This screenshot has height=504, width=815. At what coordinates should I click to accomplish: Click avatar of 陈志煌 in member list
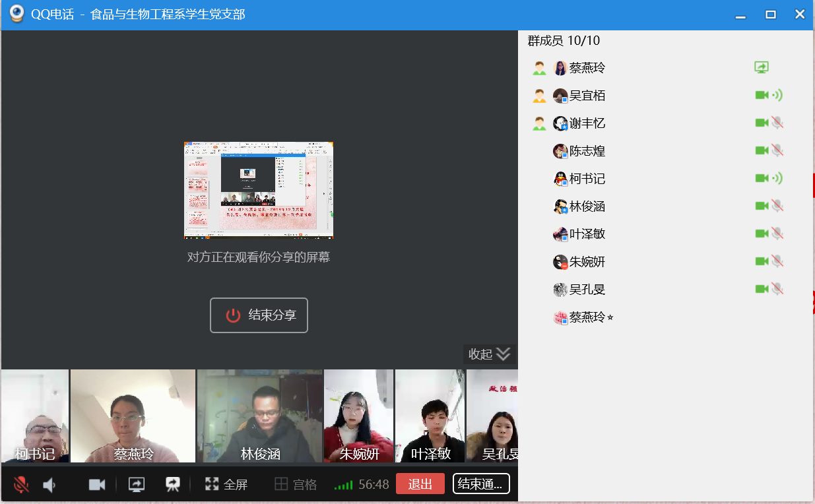point(560,151)
